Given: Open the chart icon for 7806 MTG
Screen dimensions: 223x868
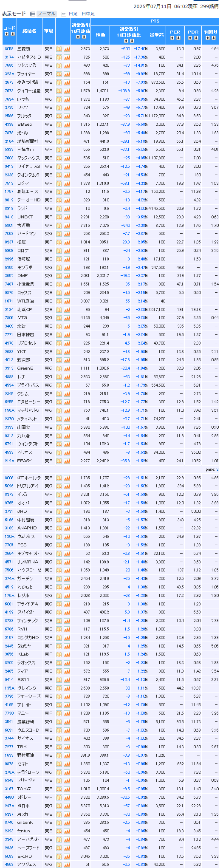Looking at the screenshot, I should coord(67,318).
